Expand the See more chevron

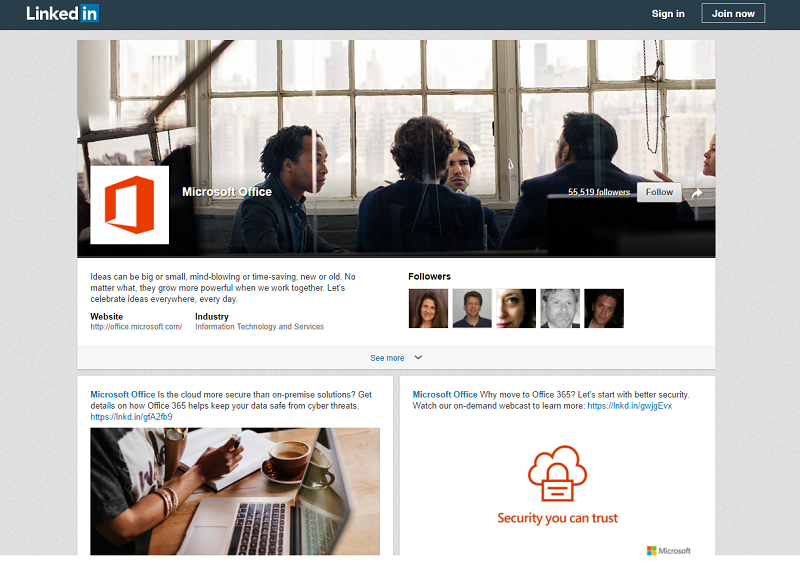(418, 358)
